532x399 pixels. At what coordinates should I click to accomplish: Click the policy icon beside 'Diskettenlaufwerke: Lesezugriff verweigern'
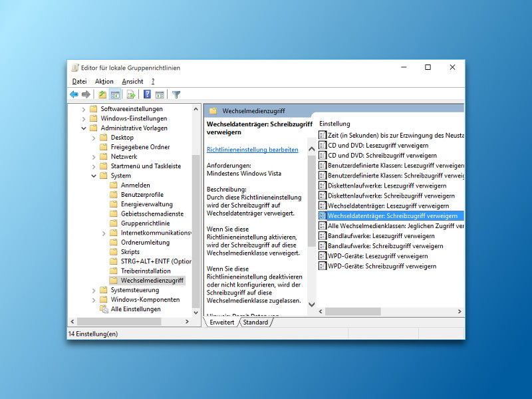point(323,186)
